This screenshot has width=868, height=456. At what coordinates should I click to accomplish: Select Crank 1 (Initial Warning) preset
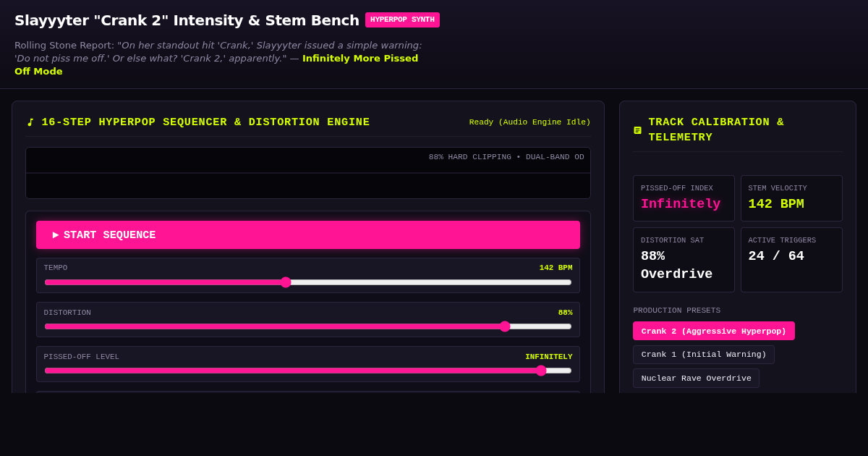click(x=704, y=355)
